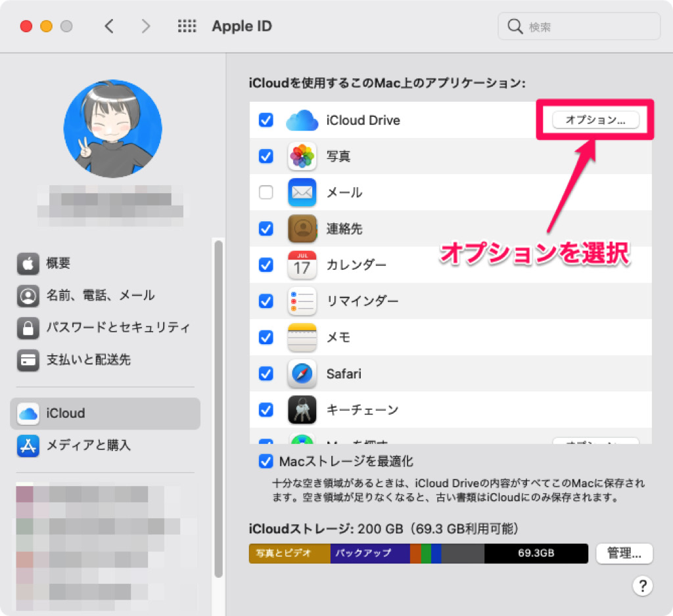Image resolution: width=673 pixels, height=616 pixels.
Task: Click the Photos app flower icon
Action: pyautogui.click(x=302, y=156)
